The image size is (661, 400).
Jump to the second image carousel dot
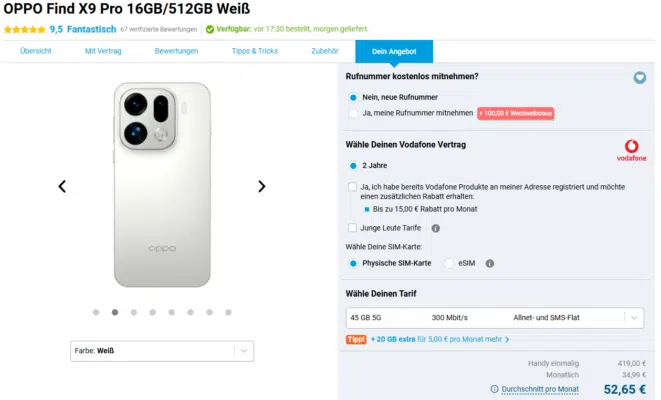click(115, 312)
